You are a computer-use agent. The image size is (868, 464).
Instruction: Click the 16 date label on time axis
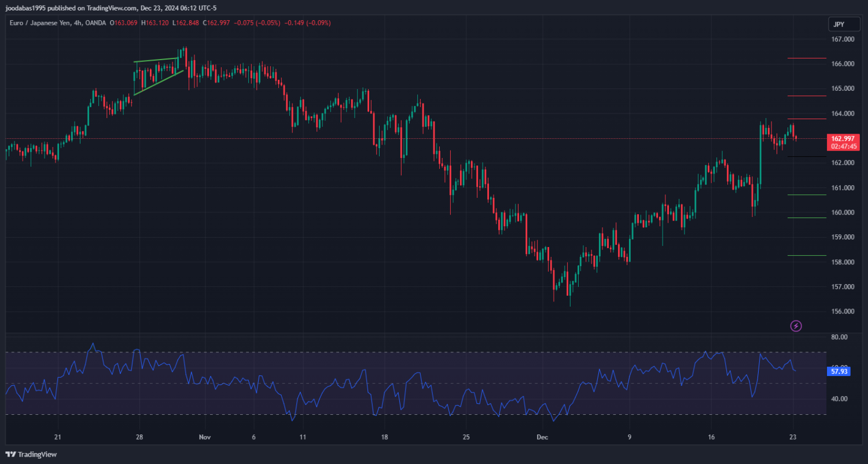pos(711,437)
